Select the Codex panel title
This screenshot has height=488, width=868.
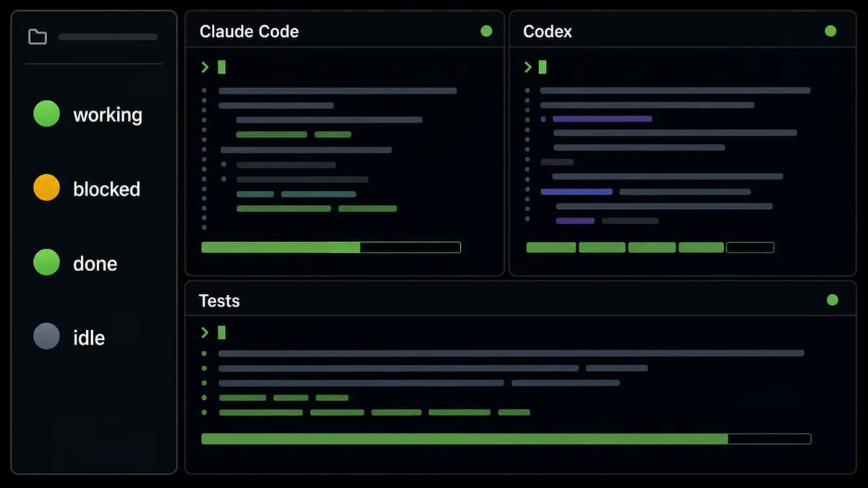(x=548, y=32)
